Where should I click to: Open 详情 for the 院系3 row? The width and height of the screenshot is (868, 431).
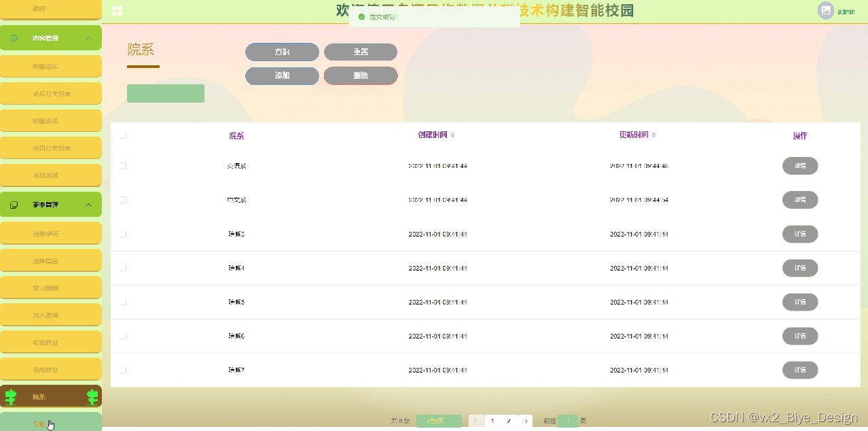pos(800,234)
